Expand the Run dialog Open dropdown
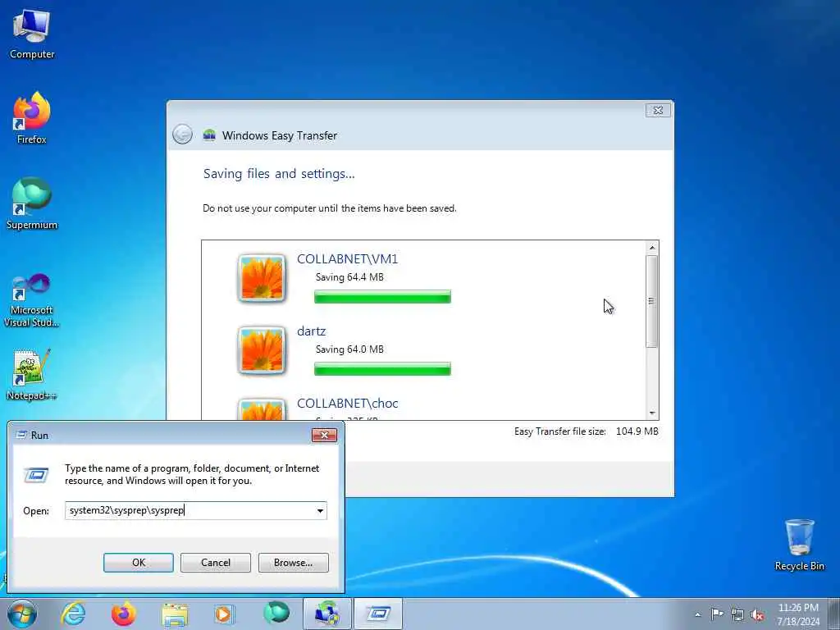This screenshot has width=840, height=630. tap(320, 510)
